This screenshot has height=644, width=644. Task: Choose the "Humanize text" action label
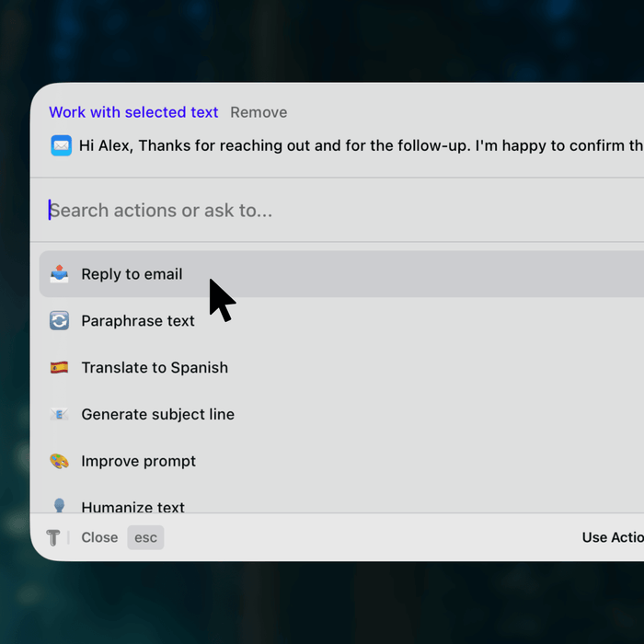coord(132,507)
